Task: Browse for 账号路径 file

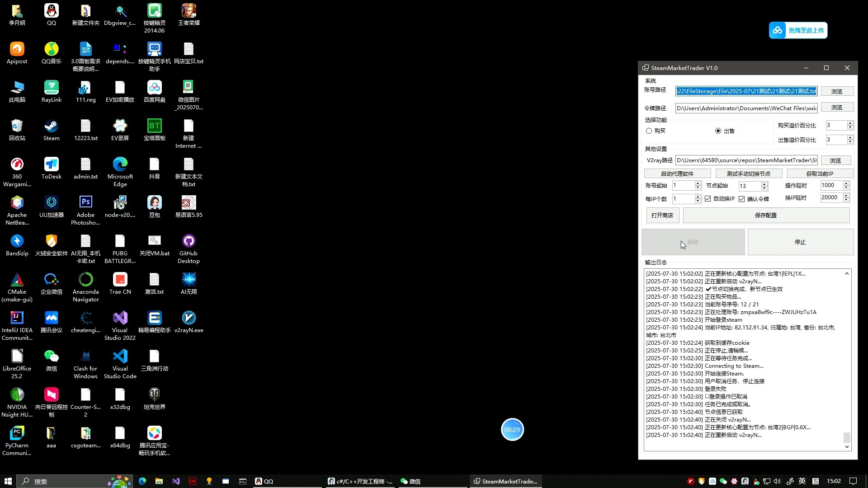Action: coord(837,91)
